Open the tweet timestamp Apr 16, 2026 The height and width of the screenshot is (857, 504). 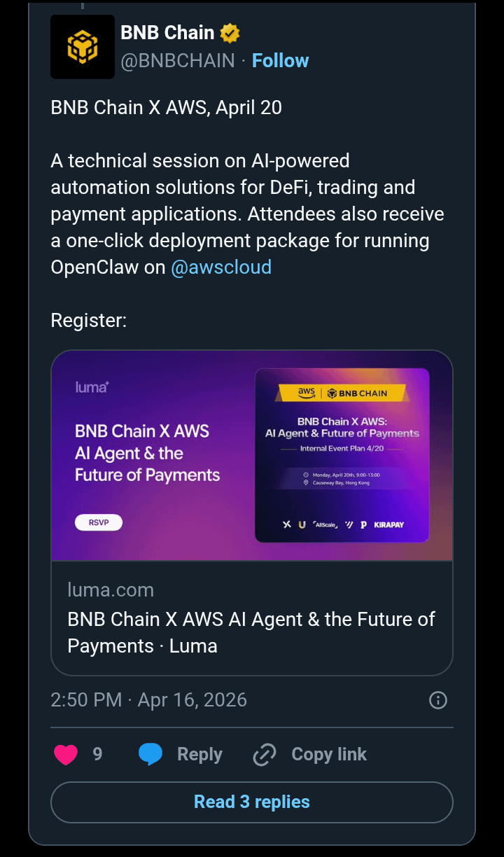click(x=149, y=700)
